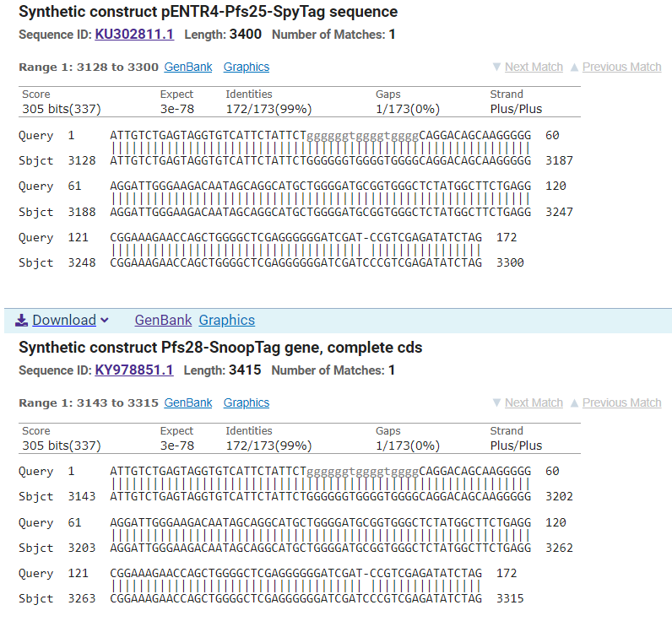Open GenBank link in the blue toolbar

(163, 321)
